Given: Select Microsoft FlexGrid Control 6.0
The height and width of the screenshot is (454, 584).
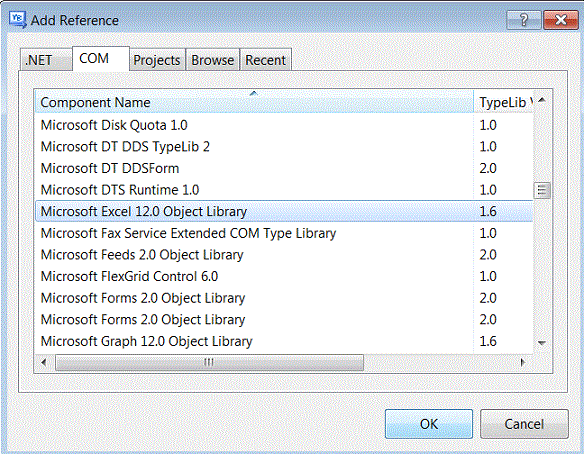Looking at the screenshot, I should pos(284,276).
